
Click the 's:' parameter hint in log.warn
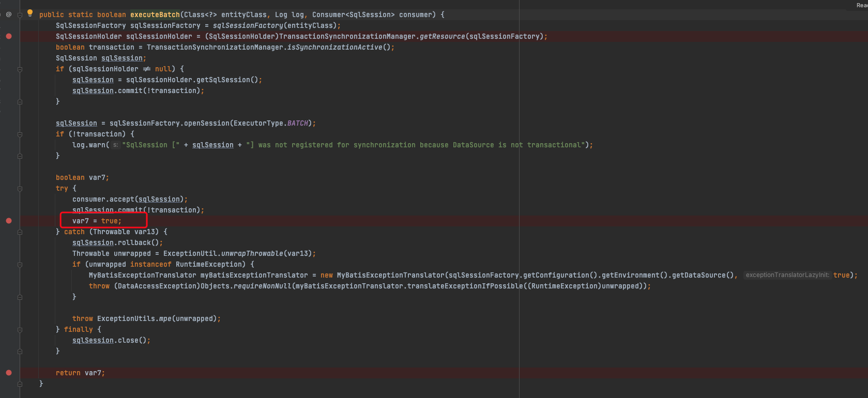116,145
